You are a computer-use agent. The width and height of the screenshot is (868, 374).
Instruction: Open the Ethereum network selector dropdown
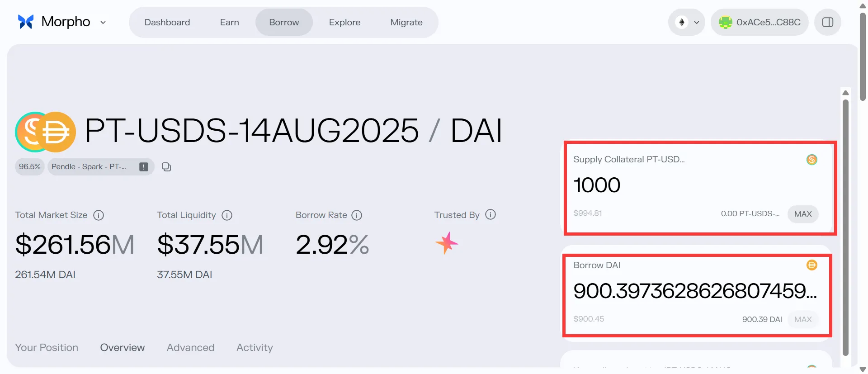(x=687, y=22)
